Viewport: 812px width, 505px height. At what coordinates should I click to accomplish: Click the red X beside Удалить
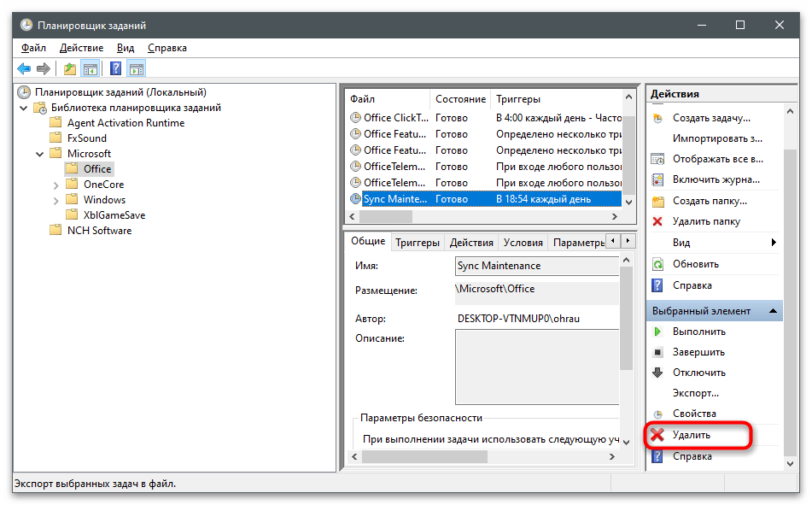[x=657, y=435]
